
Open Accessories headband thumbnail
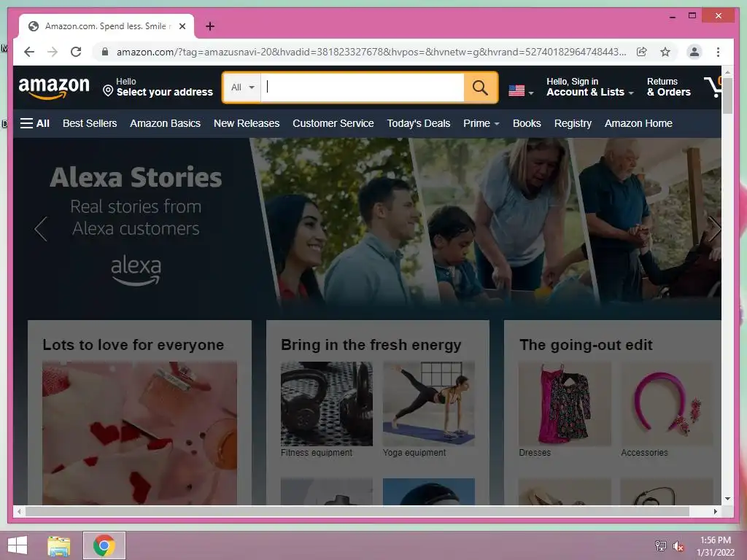pyautogui.click(x=667, y=404)
